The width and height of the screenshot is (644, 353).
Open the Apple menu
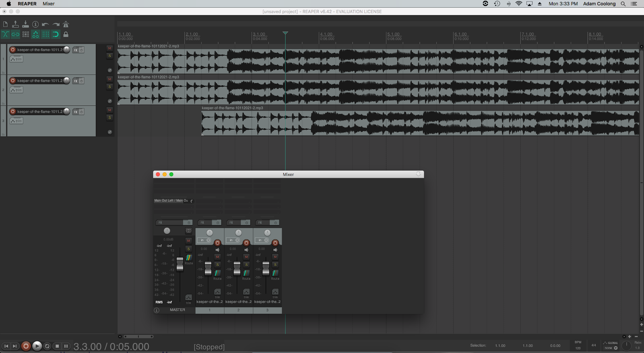8,4
